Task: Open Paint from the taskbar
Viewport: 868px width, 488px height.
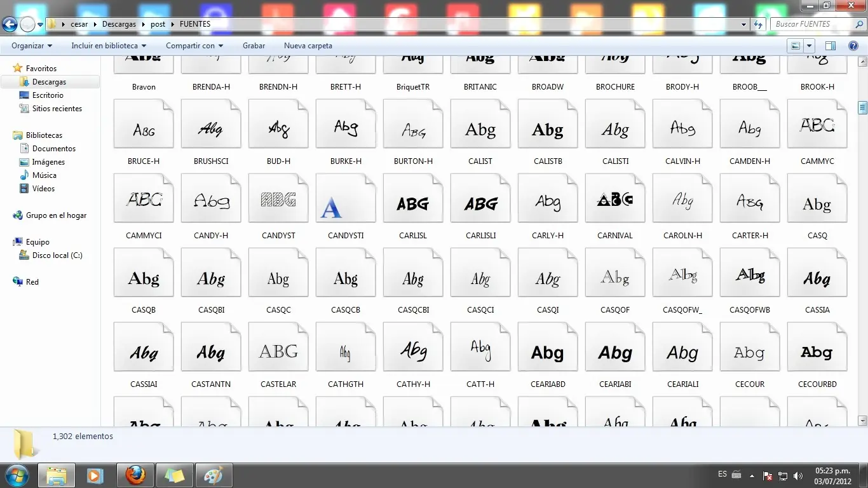Action: pos(214,475)
